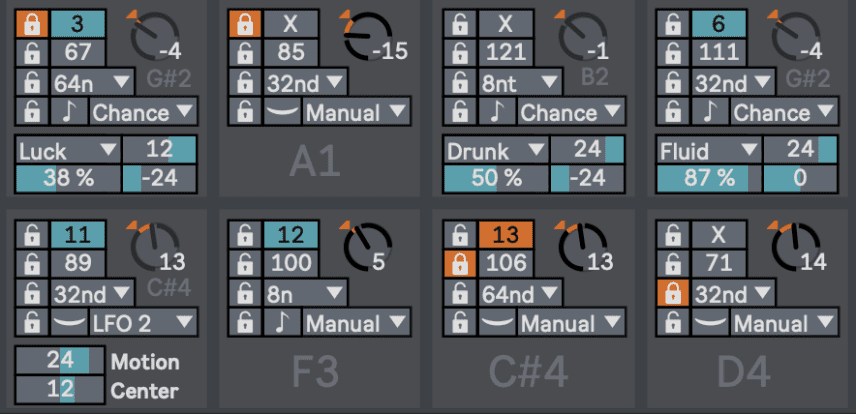Viewport: 856px width, 414px height.
Task: Expand the Fluid mode dropdown
Action: click(709, 150)
